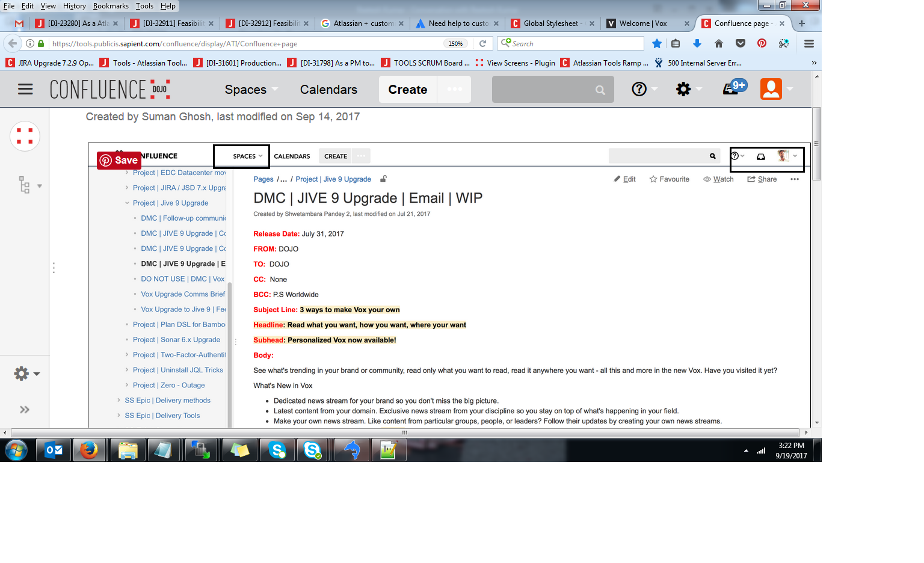Switch to the Global Stylesheet tab
The image size is (924, 563).
coord(553,23)
